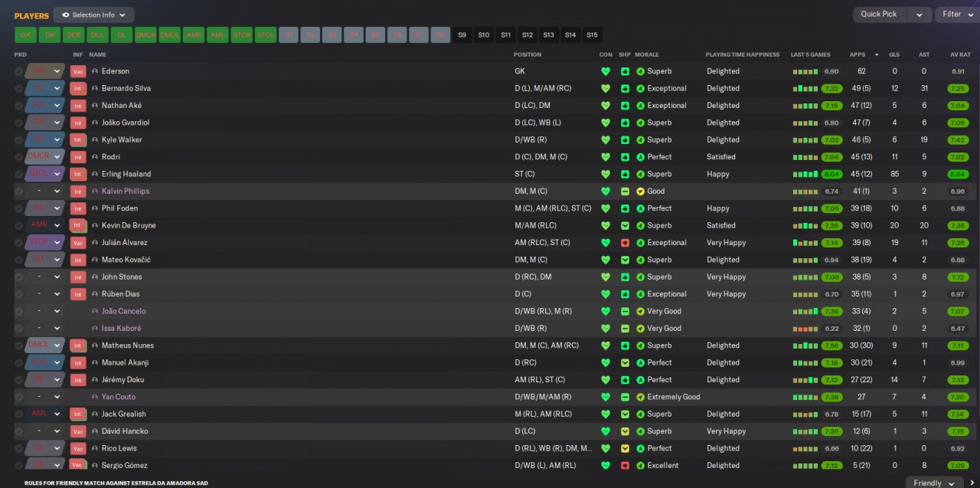Select the GK position slot tab

[x=25, y=35]
